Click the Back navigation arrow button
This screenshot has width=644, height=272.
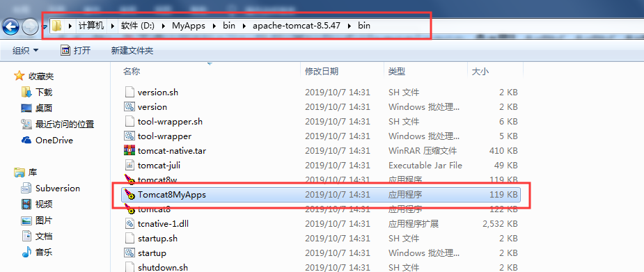(10, 27)
